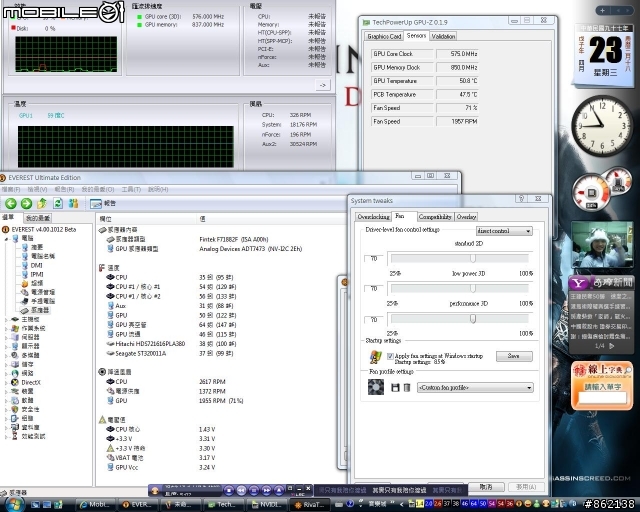Click the 套用(A) apply button in System tweaks
Screen dimensions: 640x512
526,487
